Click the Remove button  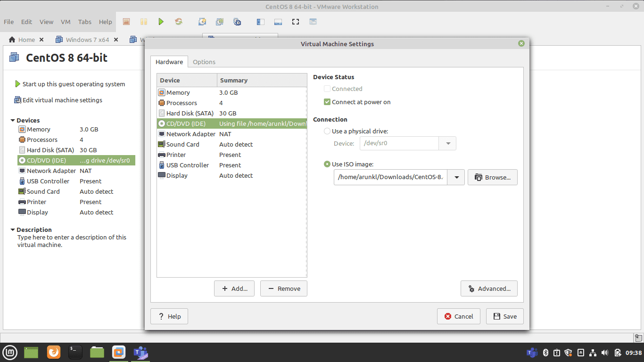284,288
